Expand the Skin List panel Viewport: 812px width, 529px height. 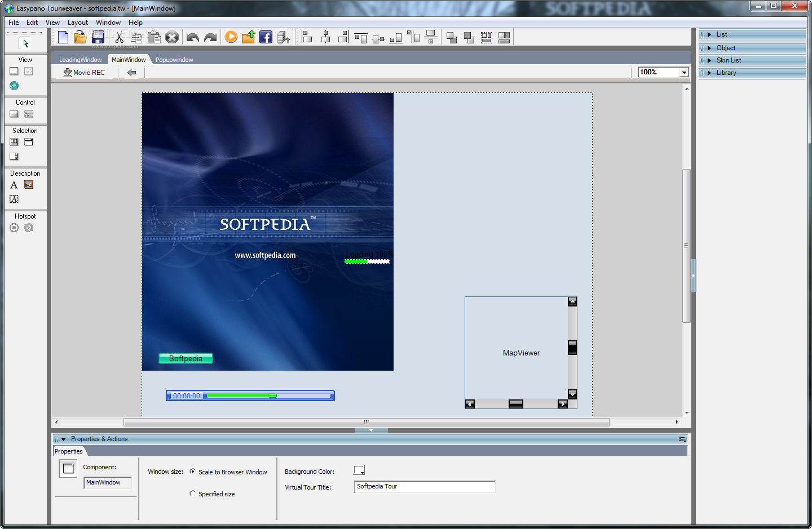coord(709,60)
